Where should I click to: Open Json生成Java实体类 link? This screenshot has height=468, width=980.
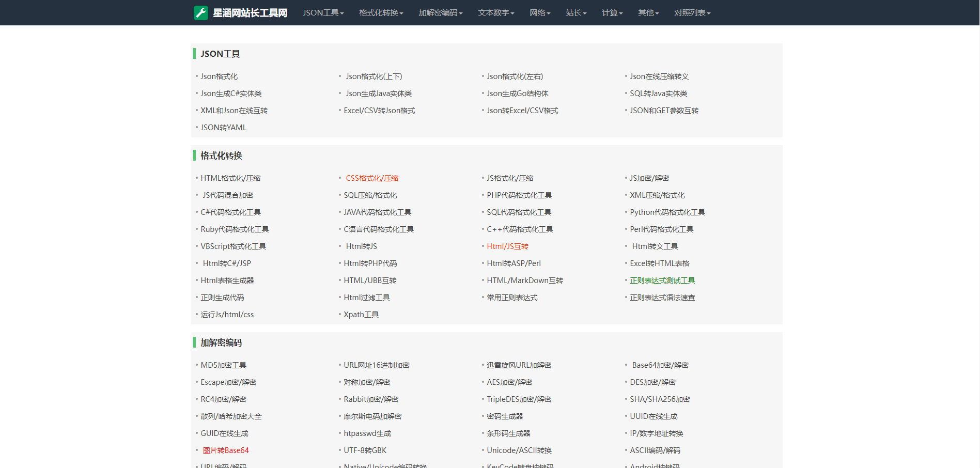[379, 93]
